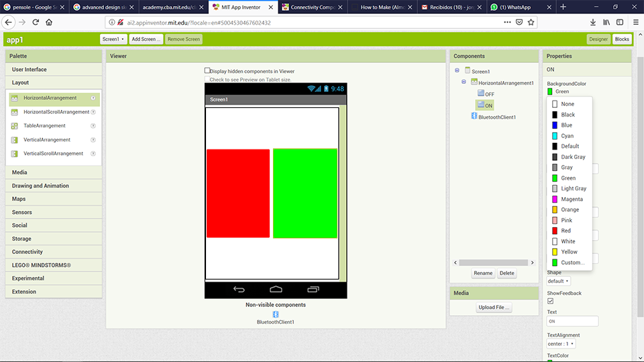
Task: Toggle Display hidden components in Viewer
Action: click(207, 70)
